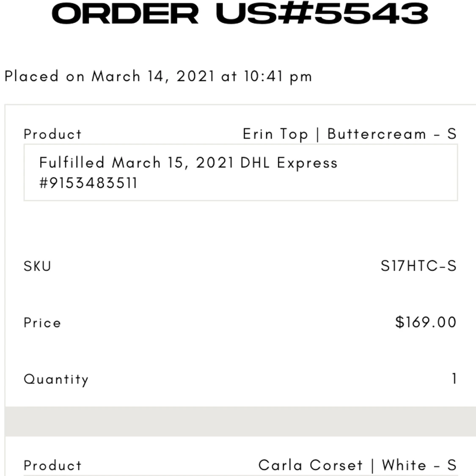The width and height of the screenshot is (476, 476).
Task: Click the SKU label
Action: (x=37, y=266)
